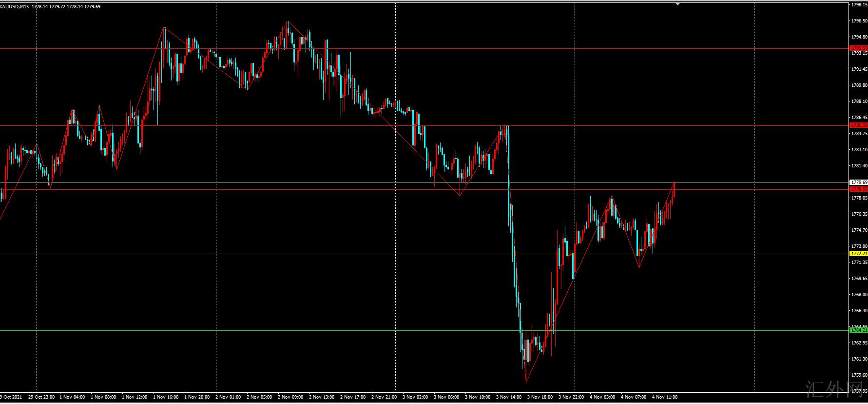
Task: Click the 1768.00 price on the scale
Action: click(x=859, y=295)
